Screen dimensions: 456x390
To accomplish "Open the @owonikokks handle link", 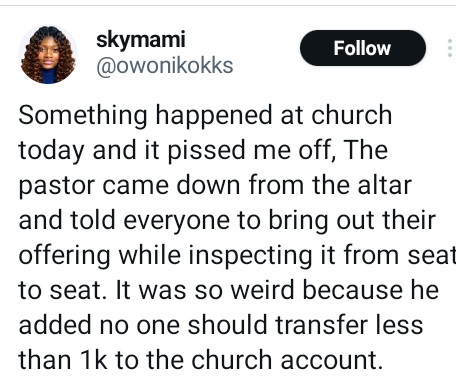I will point(165,66).
